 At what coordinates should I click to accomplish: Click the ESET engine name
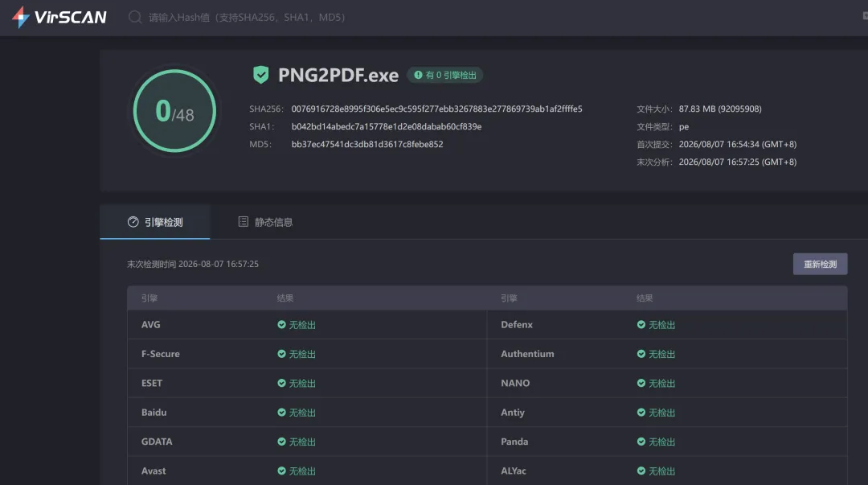152,383
